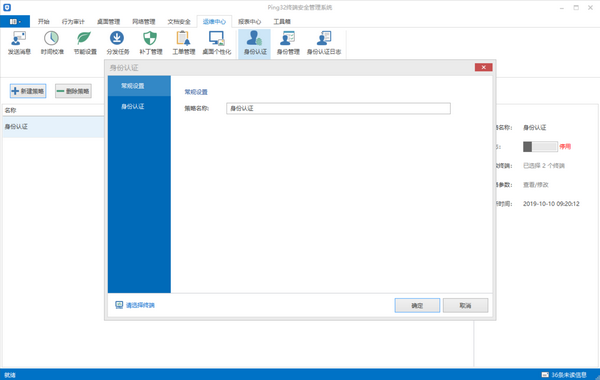Image resolution: width=600 pixels, height=380 pixels.
Task: Switch to the 文档安全 ribbon tab
Action: tap(179, 21)
